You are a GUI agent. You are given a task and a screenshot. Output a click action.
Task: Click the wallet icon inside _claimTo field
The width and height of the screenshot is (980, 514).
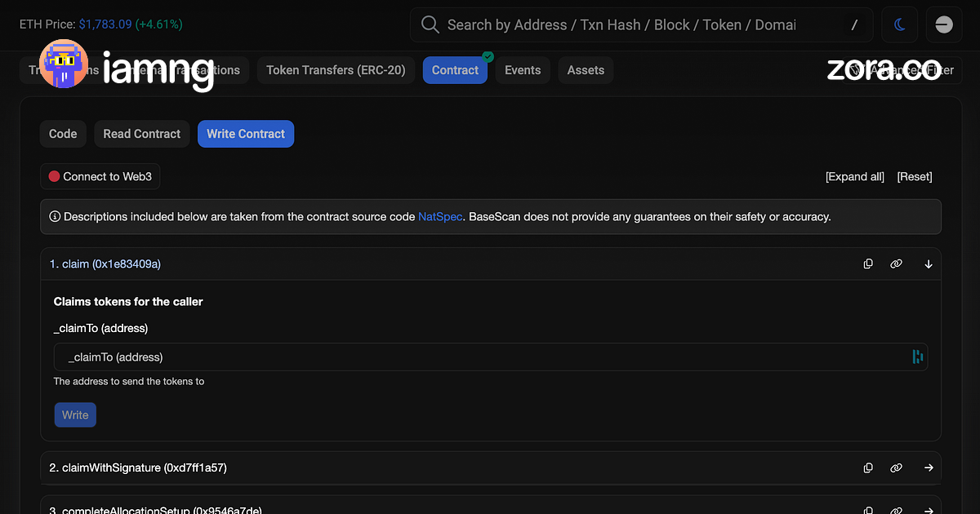[x=917, y=357]
